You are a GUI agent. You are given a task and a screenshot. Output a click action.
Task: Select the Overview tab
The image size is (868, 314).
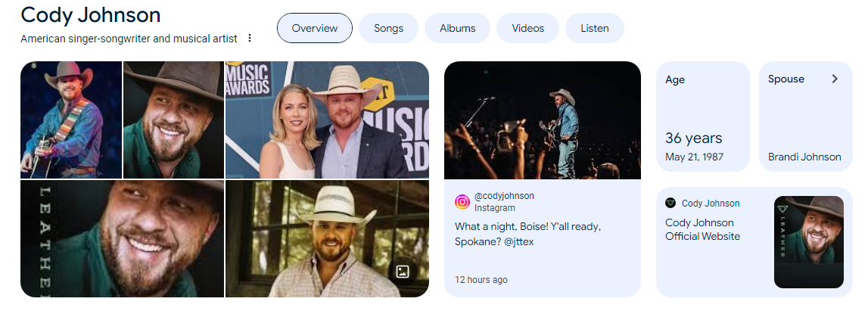tap(314, 28)
